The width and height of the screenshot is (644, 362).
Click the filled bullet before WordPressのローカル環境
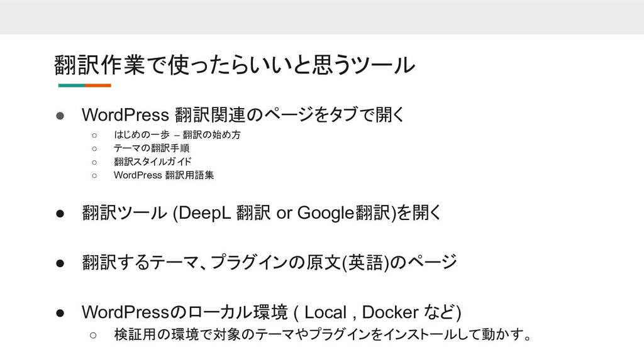[x=60, y=313]
